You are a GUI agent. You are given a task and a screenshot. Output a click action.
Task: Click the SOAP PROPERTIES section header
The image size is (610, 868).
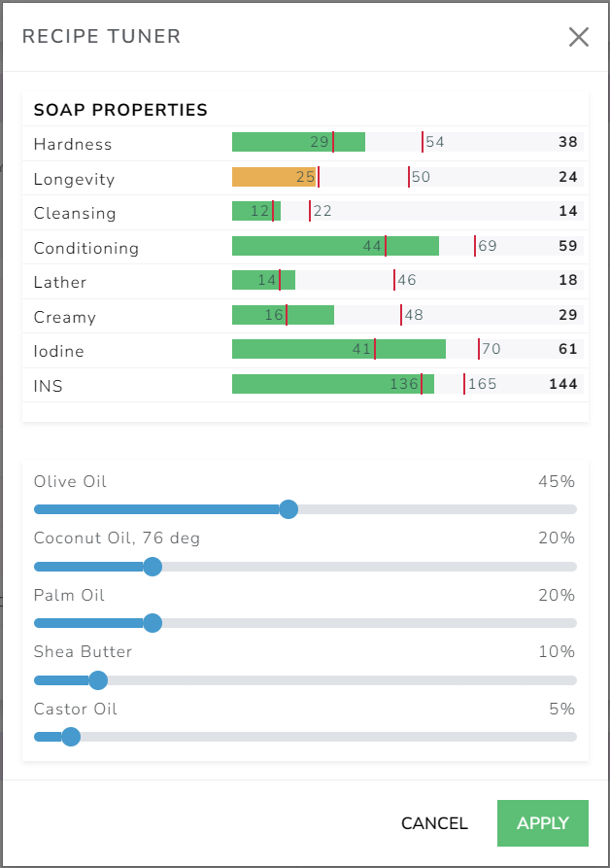coord(119,110)
